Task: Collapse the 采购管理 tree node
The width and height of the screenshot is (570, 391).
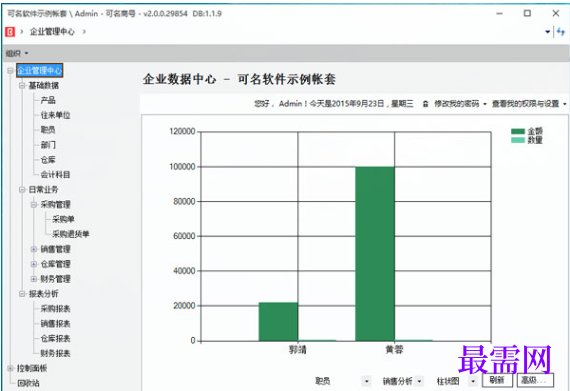Action: click(x=34, y=205)
